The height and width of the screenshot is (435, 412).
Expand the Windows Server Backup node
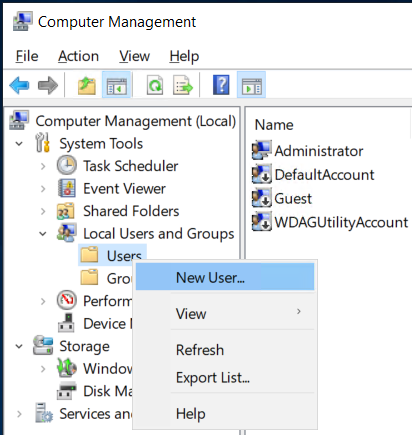point(43,369)
